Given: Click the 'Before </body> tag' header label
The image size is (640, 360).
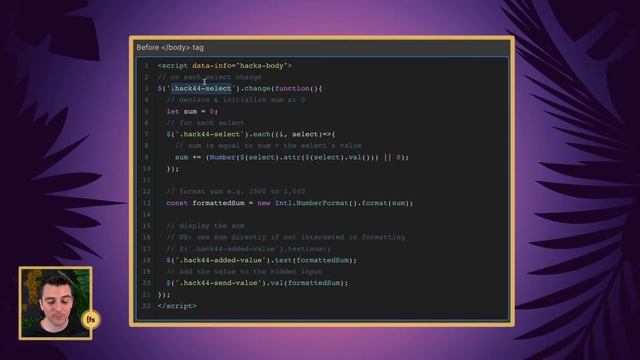Looking at the screenshot, I should [170, 47].
